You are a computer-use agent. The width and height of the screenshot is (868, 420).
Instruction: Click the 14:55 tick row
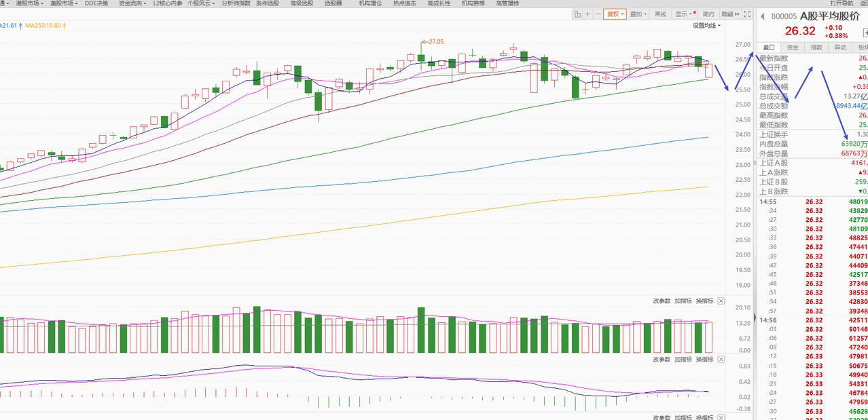814,202
